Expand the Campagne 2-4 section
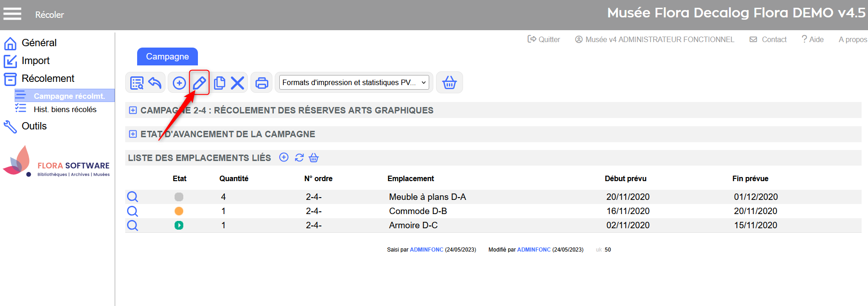 coord(133,110)
